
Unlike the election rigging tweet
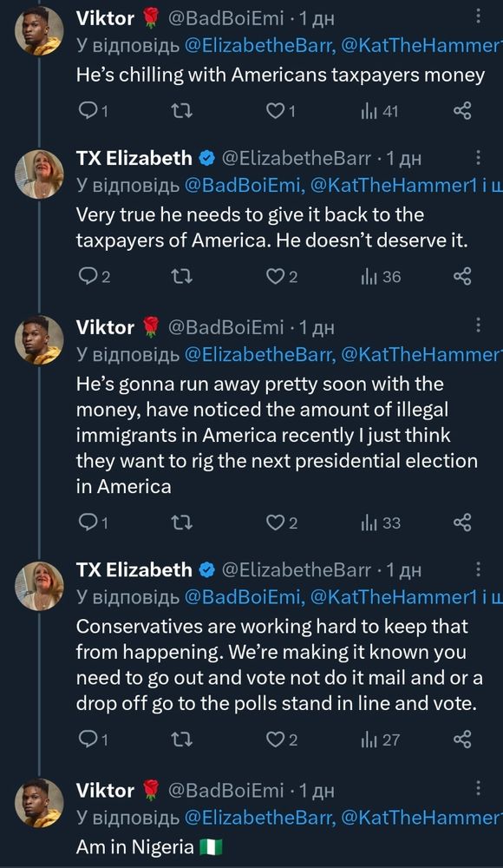click(274, 522)
